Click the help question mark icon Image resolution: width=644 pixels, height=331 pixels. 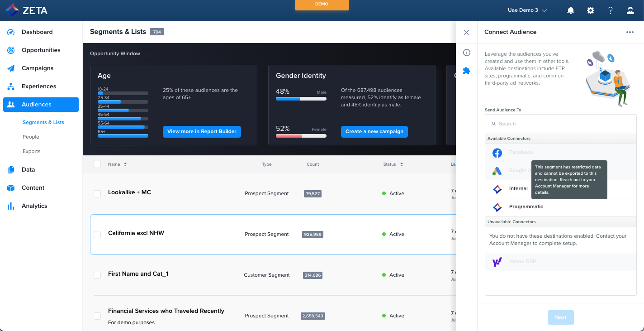611,10
